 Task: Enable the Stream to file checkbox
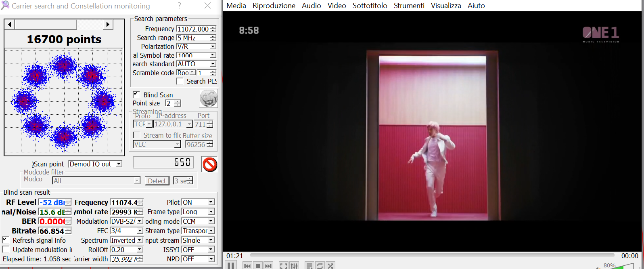(x=136, y=135)
